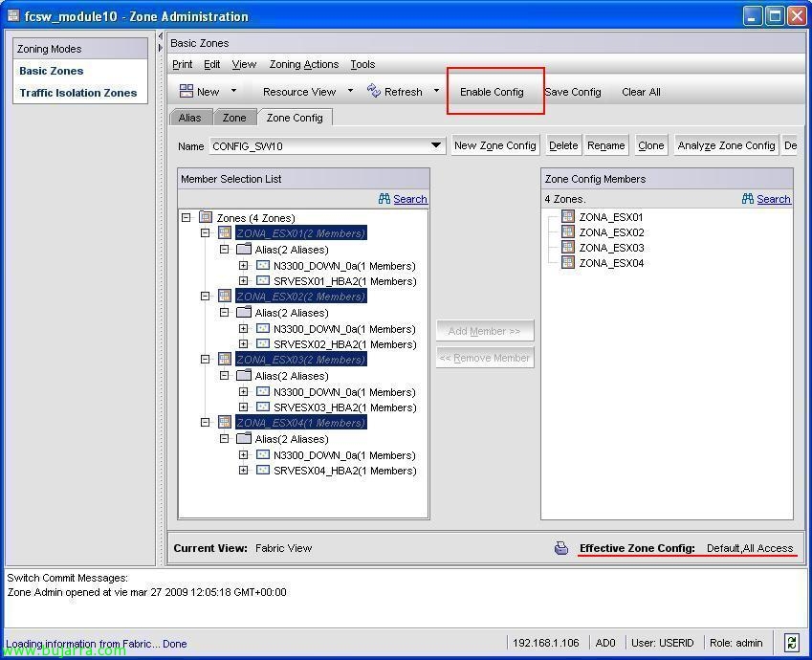Click the Refresh toolbar icon

click(x=374, y=92)
